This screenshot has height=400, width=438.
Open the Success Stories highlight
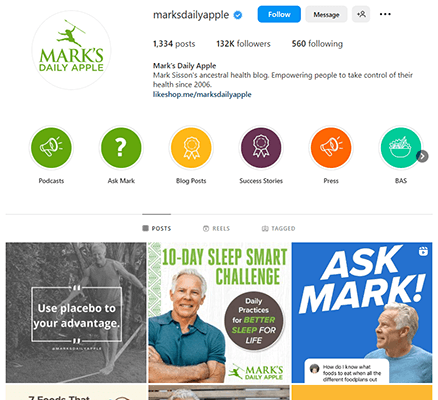261,147
